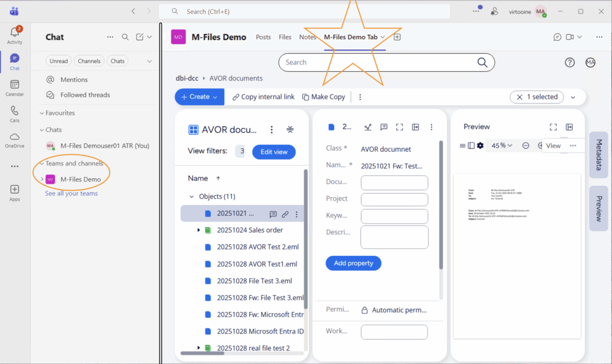Open the Activity feed in the sidebar

coord(15,35)
